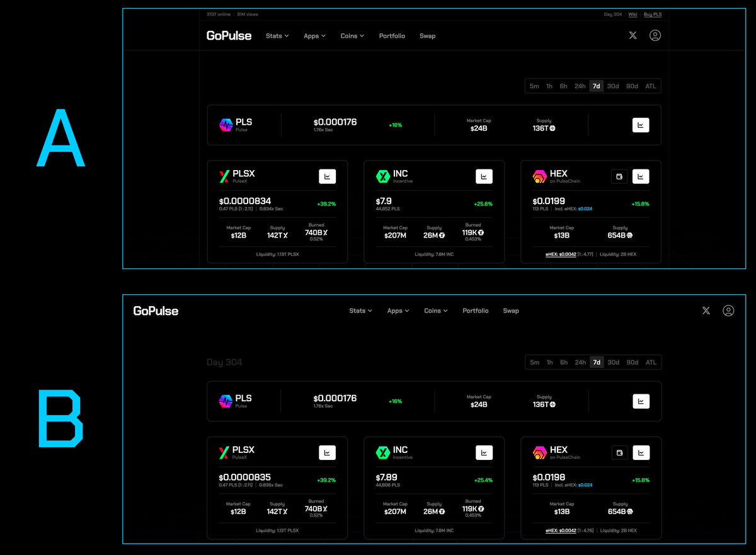Screen dimensions: 756x555
Task: Click the Buy PLS link
Action: [653, 14]
